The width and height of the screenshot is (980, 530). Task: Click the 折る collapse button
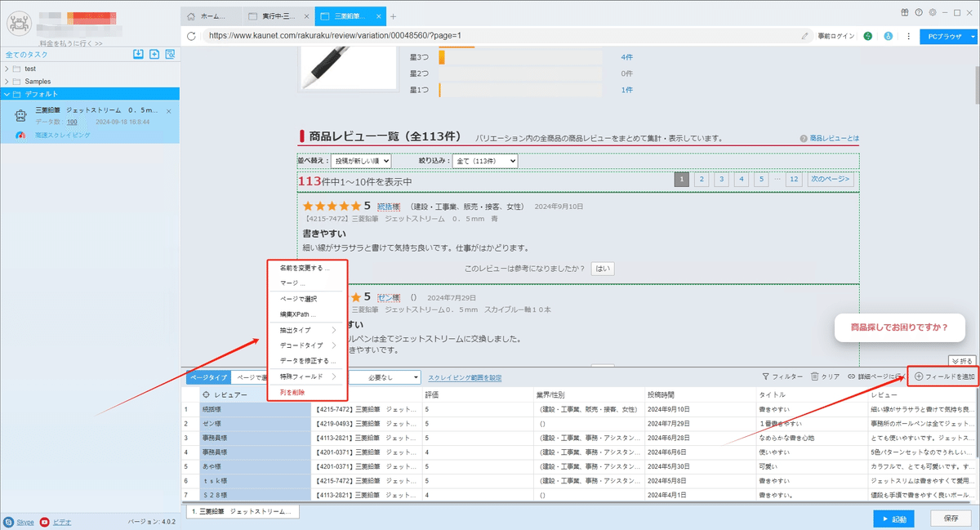pyautogui.click(x=963, y=360)
